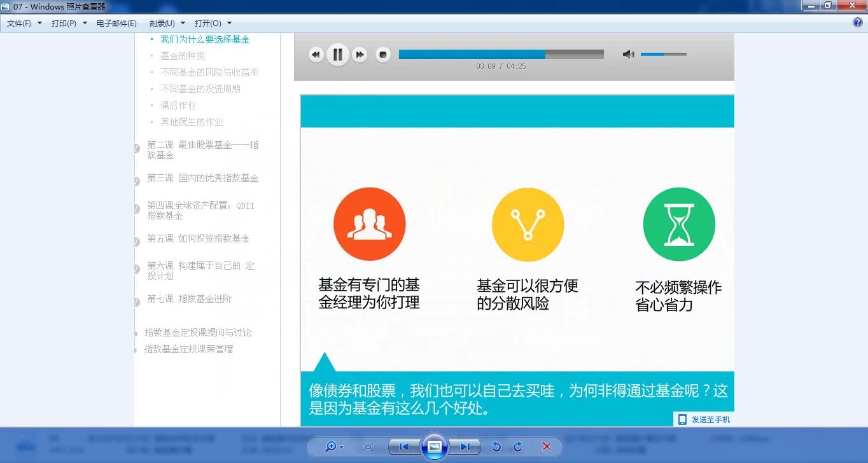Rotate the photo counterclockwise
The width and height of the screenshot is (868, 463).
pyautogui.click(x=496, y=447)
